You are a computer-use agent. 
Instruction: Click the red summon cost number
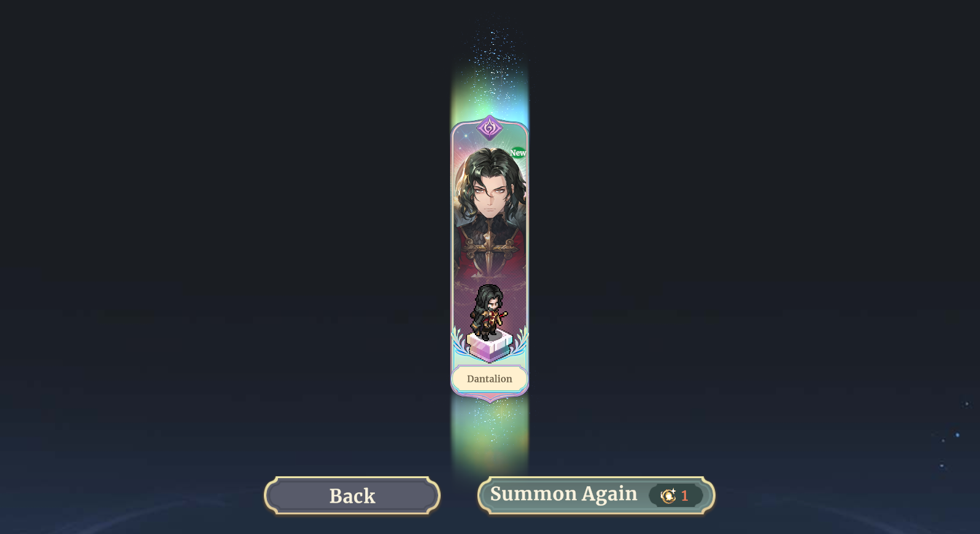point(685,496)
